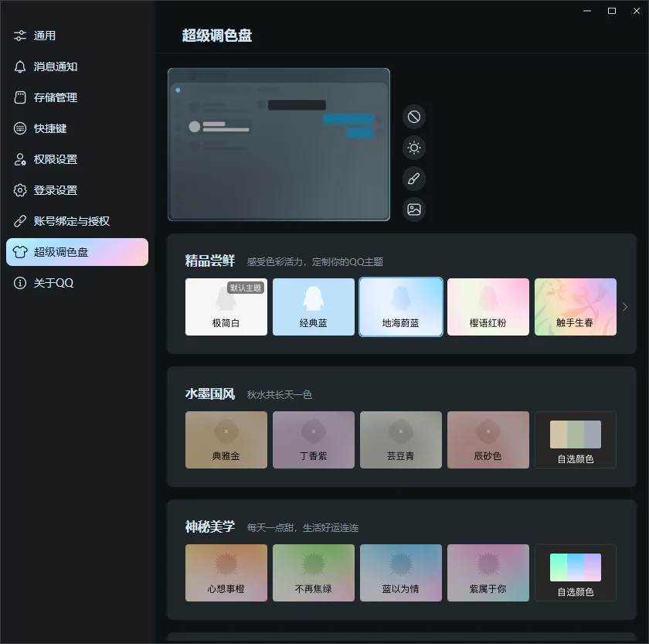
Task: Click the storage card icon beside 存储管理
Action: pos(20,97)
